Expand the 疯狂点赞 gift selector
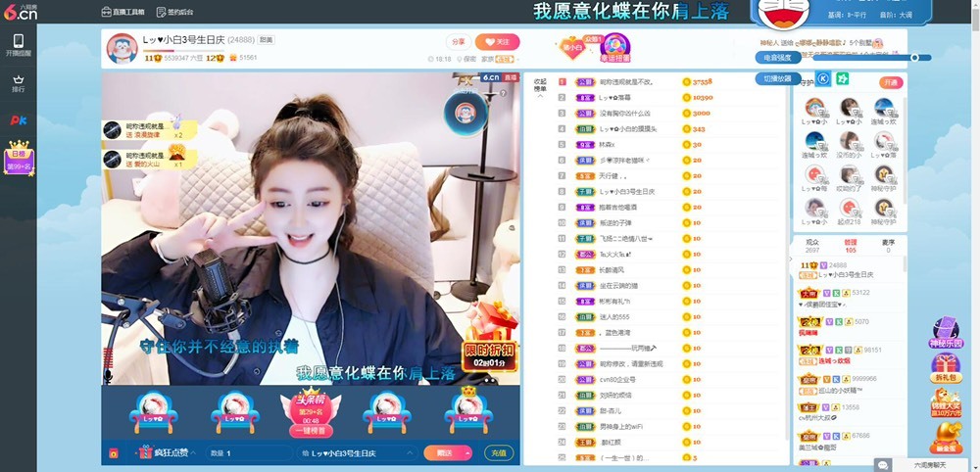980x472 pixels. click(168, 452)
